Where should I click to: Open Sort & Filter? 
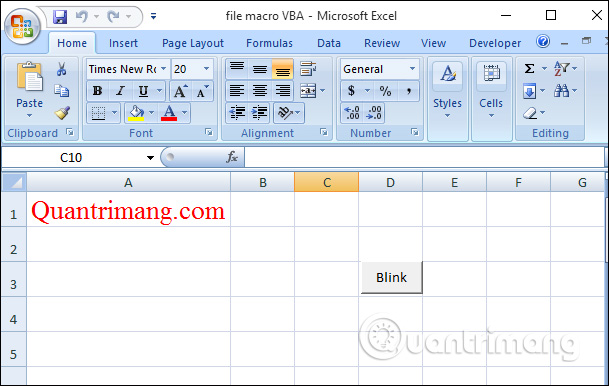tap(562, 69)
